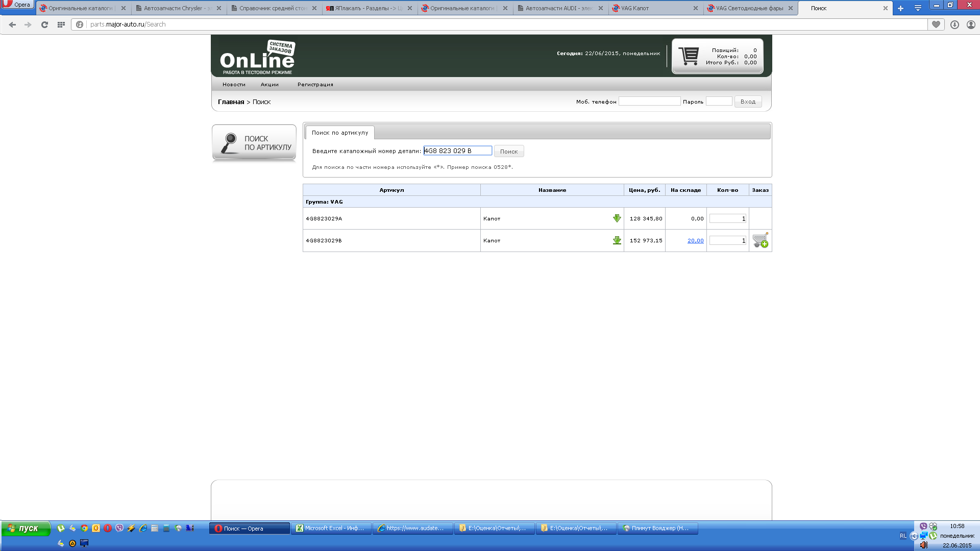Switch to the VAG Светодиодные фары tab
The width and height of the screenshot is (980, 551).
click(x=750, y=8)
